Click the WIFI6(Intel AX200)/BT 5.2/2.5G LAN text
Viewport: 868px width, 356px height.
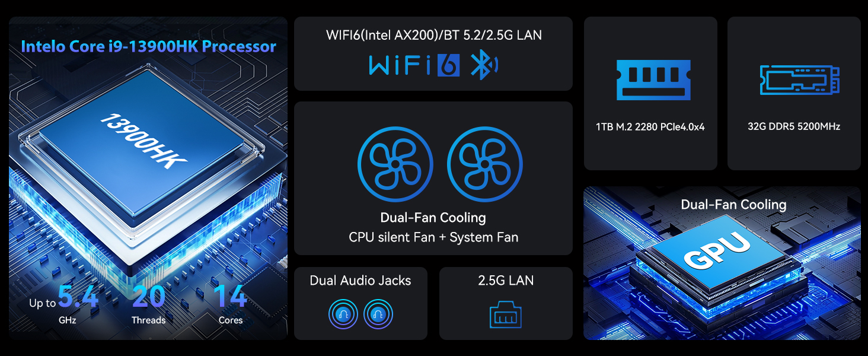click(x=434, y=35)
